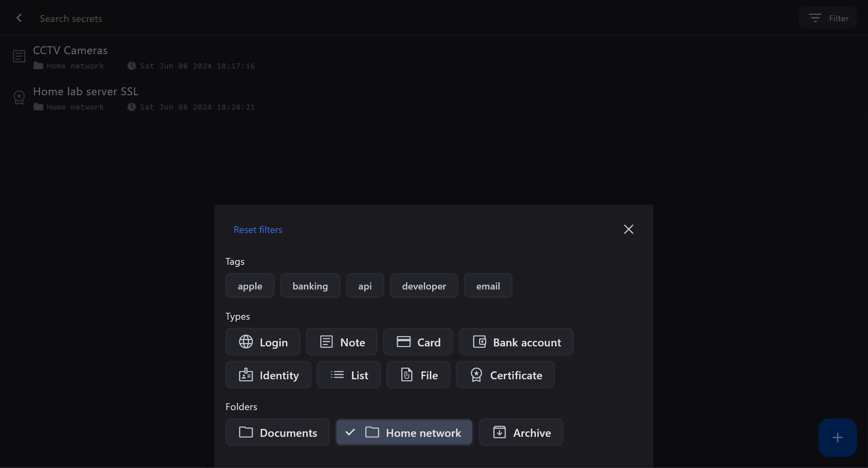Close the filter panel with X
Screen dimensions: 868x468
pos(628,229)
